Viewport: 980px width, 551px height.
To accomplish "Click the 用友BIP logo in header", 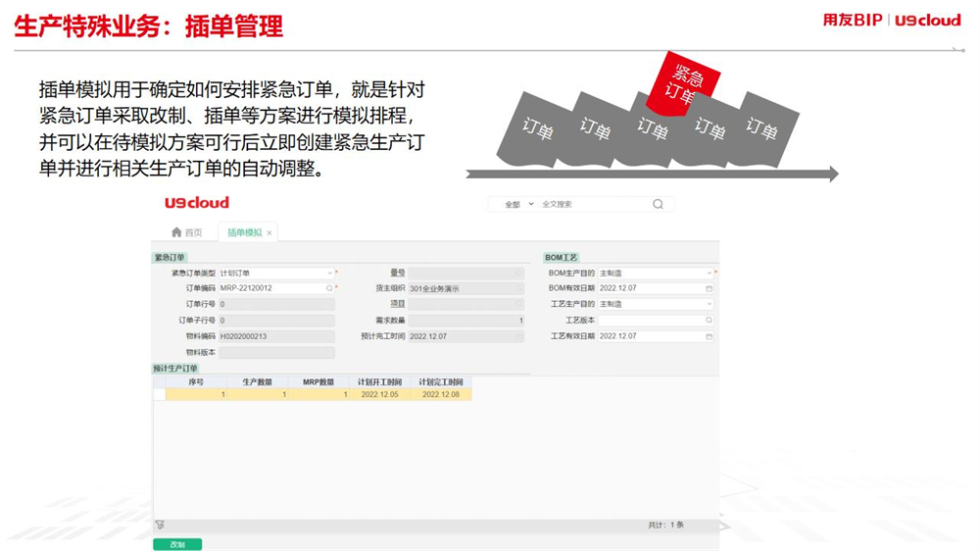I will click(x=853, y=20).
